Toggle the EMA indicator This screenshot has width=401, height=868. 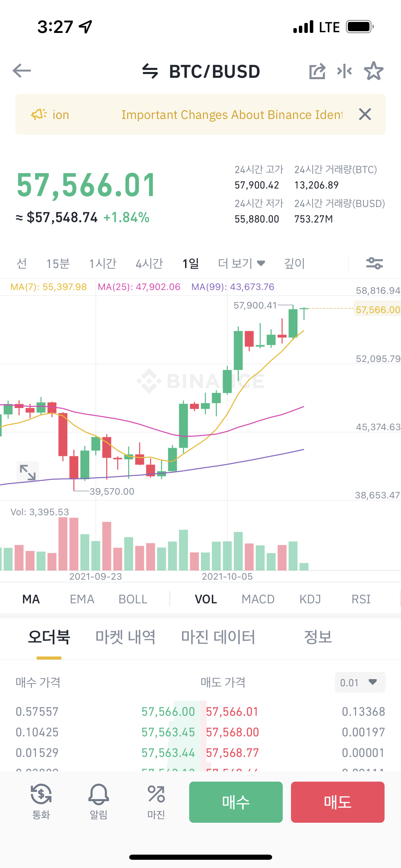click(x=82, y=599)
